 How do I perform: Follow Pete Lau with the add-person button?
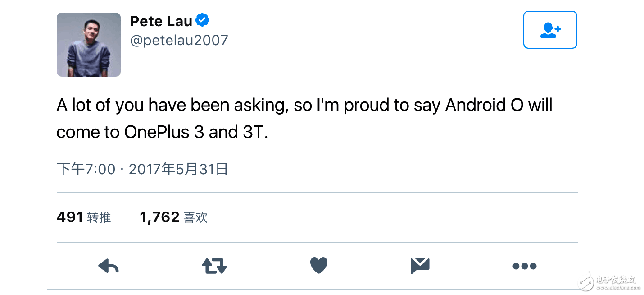(550, 30)
